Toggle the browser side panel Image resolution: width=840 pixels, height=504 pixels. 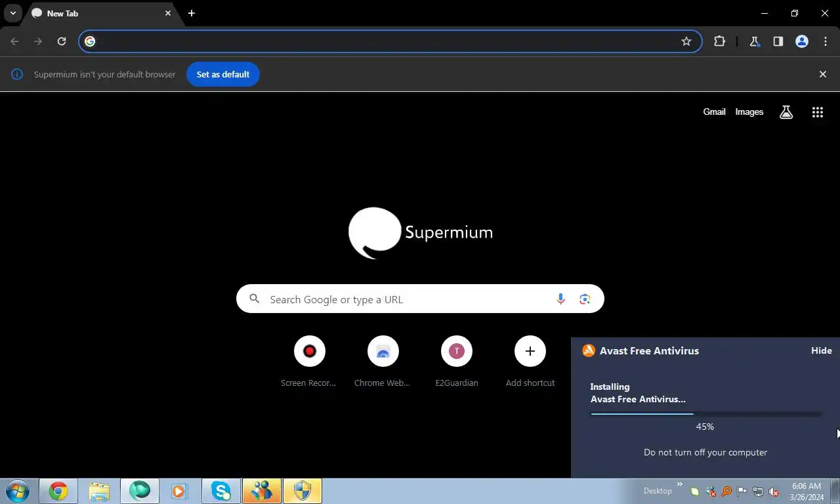778,41
